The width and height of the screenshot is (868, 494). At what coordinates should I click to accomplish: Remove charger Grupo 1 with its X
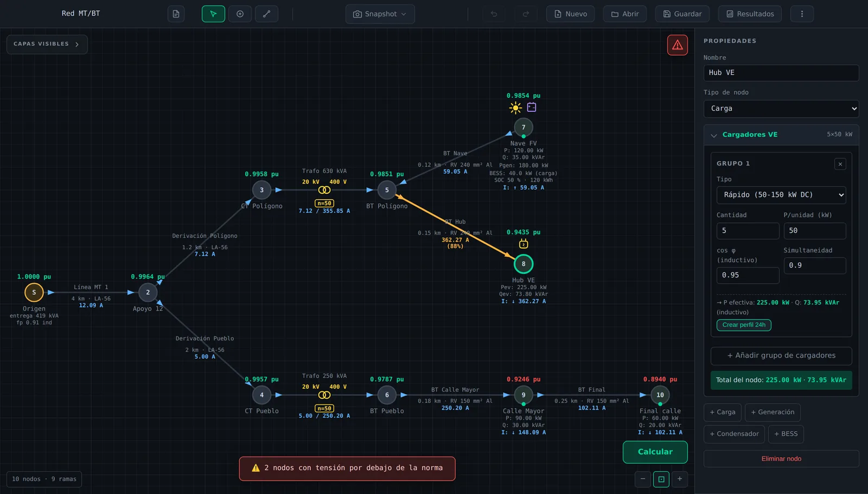[840, 164]
